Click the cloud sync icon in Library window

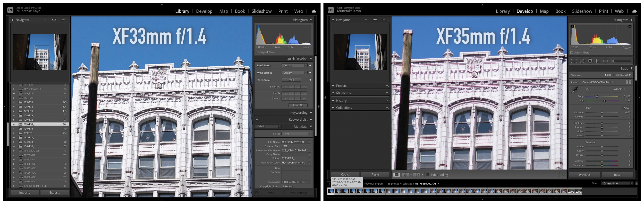click(314, 11)
